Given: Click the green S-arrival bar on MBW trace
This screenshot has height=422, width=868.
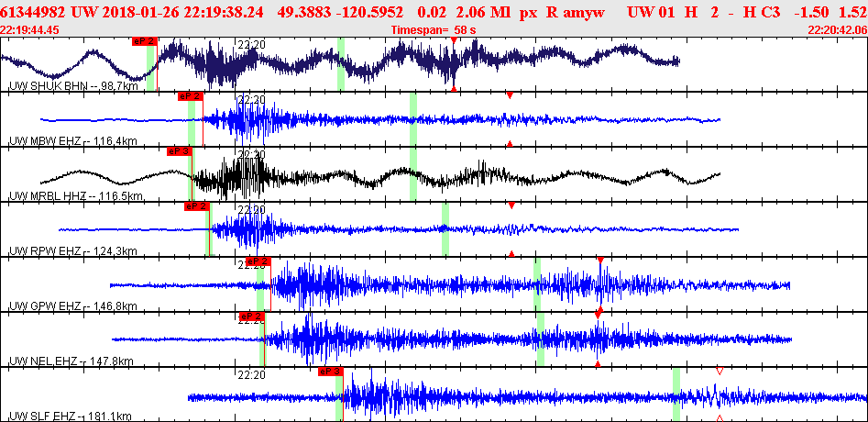Looking at the screenshot, I should 413,119.
